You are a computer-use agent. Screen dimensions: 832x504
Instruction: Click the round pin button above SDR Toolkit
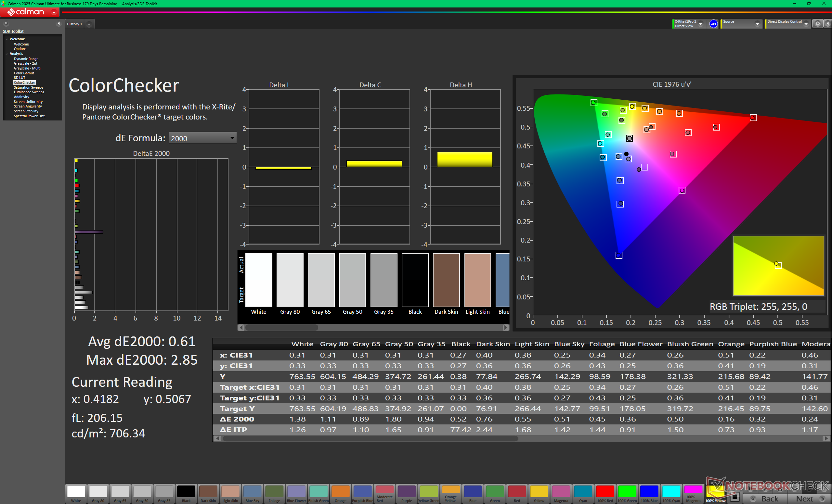click(x=6, y=23)
